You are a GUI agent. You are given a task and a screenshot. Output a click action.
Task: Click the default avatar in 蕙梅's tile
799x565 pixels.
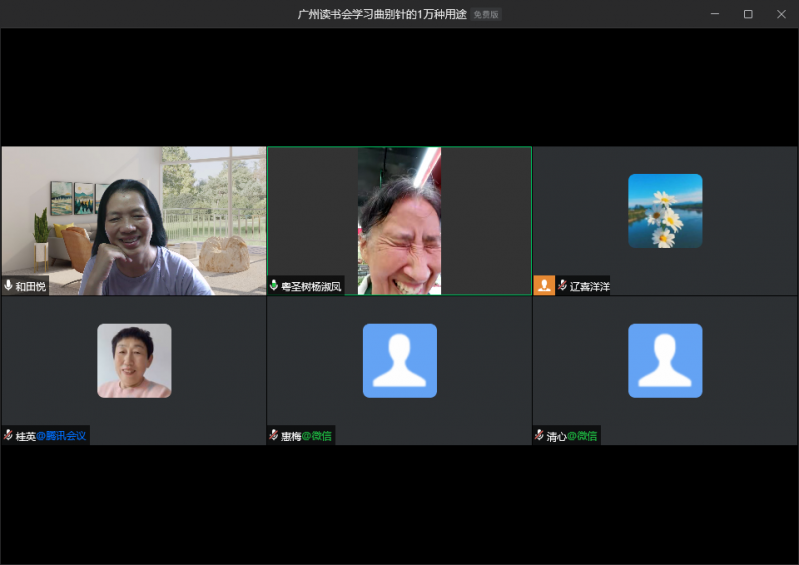click(399, 360)
